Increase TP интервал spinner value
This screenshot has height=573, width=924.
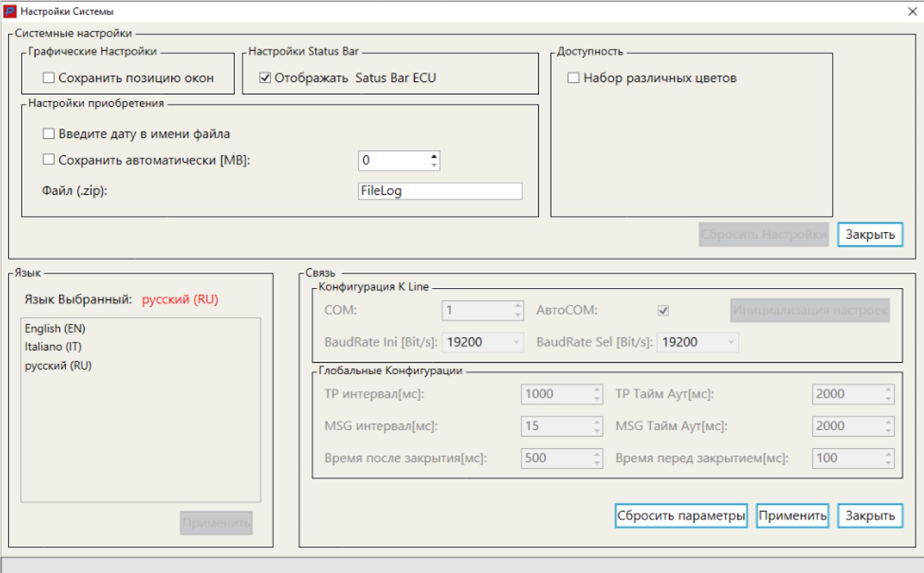pos(597,390)
